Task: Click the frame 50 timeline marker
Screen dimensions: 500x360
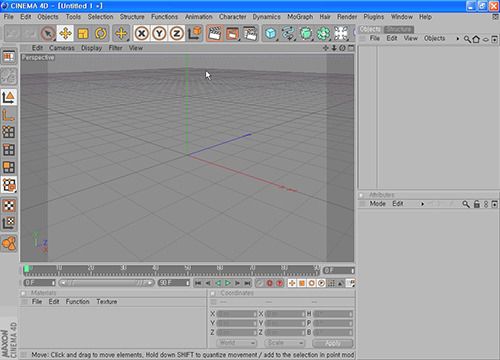Action: [x=188, y=269]
